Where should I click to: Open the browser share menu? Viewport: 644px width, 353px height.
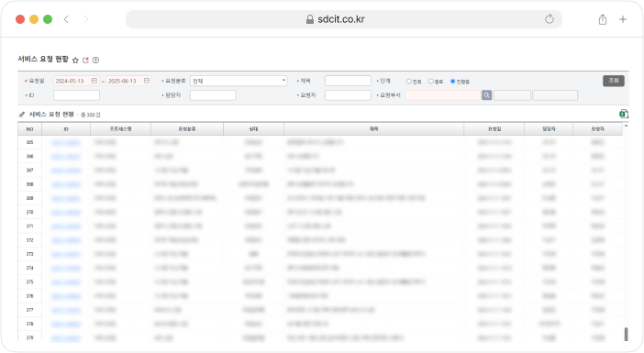coord(603,19)
